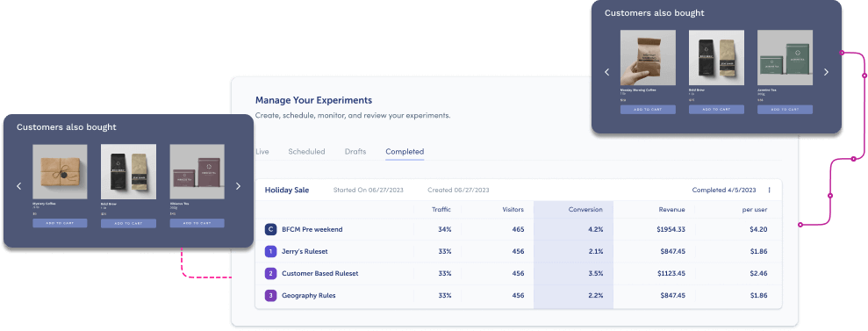Click the 2 badge beside Customer Based Ruleset

click(270, 273)
